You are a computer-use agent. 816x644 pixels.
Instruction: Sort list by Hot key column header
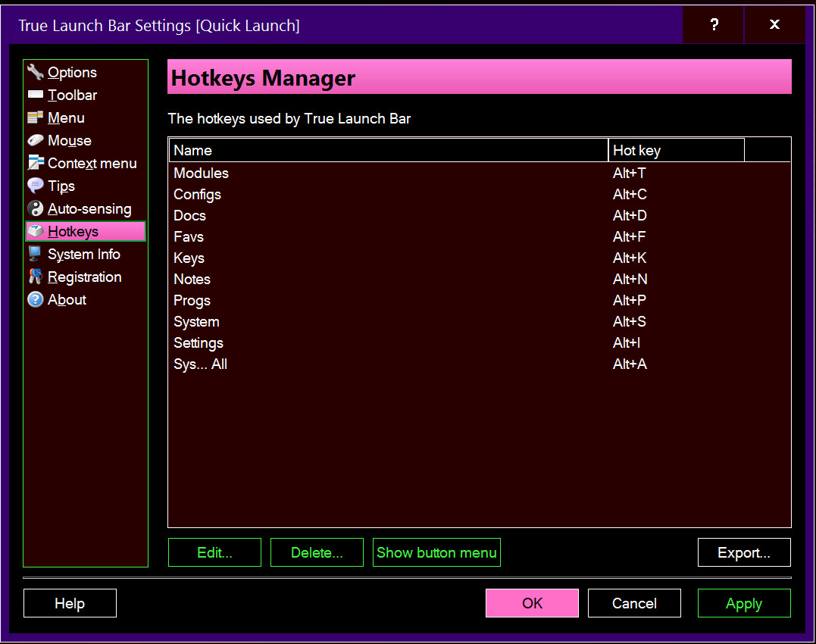pyautogui.click(x=676, y=150)
